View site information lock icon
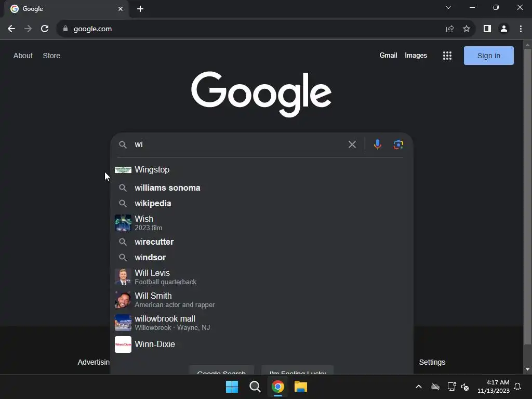Screen dimensions: 532x399 point(65,29)
